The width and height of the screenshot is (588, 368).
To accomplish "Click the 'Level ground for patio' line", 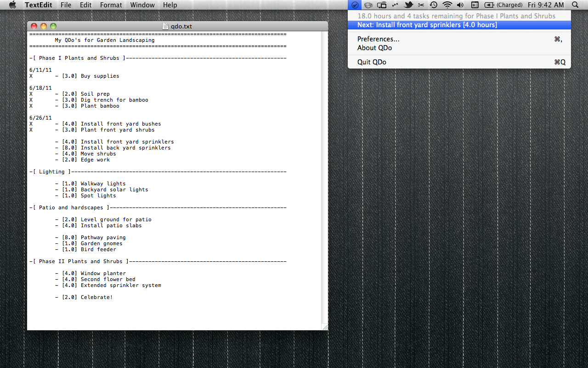I will tap(103, 219).
